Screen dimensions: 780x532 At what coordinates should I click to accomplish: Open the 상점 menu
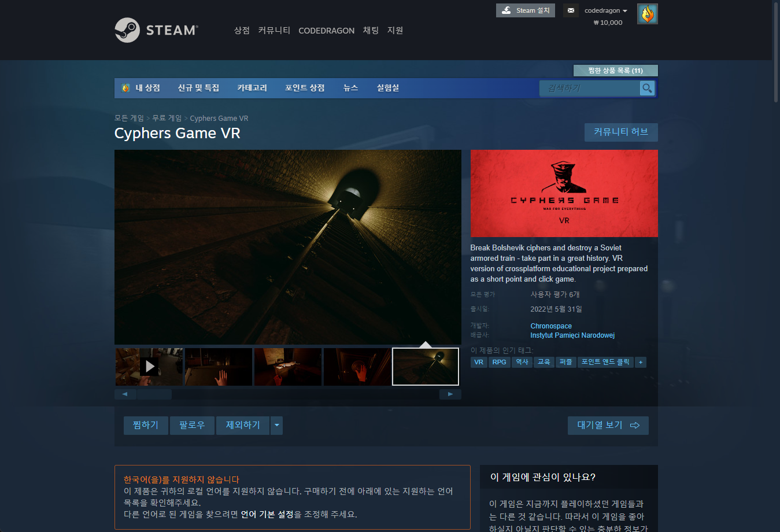coord(242,31)
